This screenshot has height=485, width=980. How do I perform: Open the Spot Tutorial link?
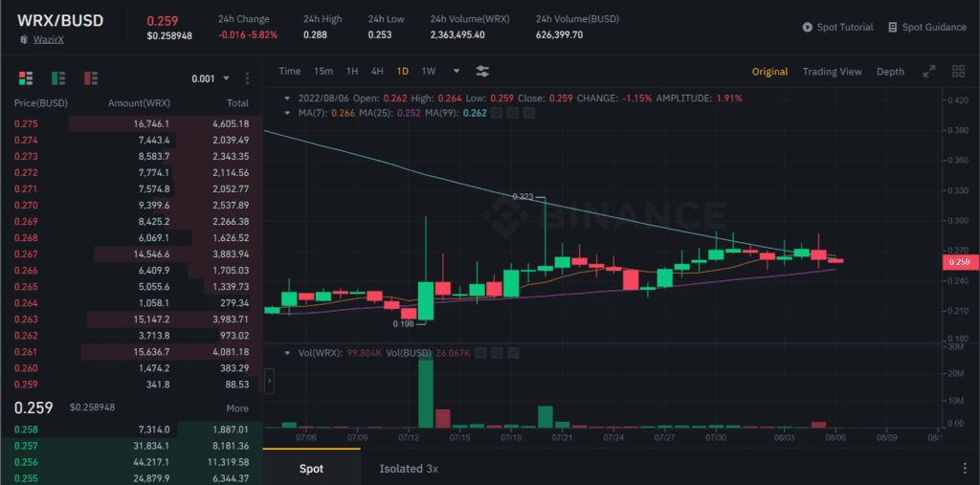(x=837, y=28)
